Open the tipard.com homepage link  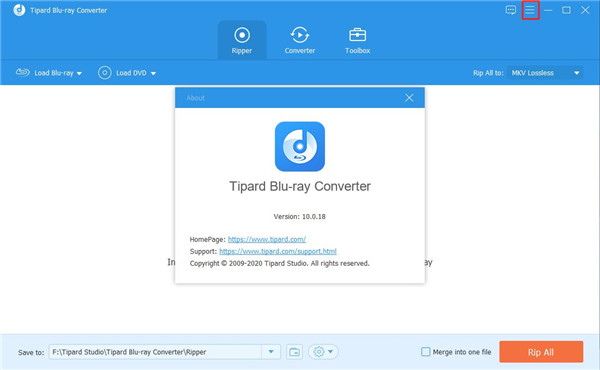tap(267, 240)
